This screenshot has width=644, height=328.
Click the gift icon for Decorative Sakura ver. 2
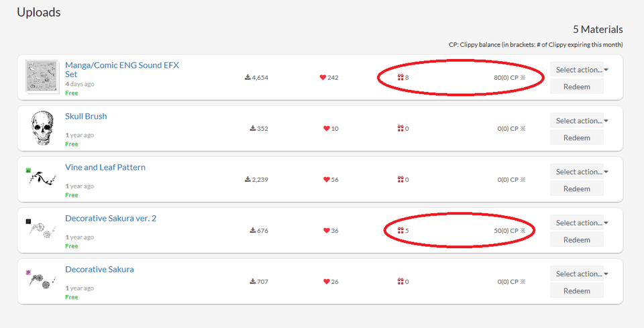pos(400,231)
